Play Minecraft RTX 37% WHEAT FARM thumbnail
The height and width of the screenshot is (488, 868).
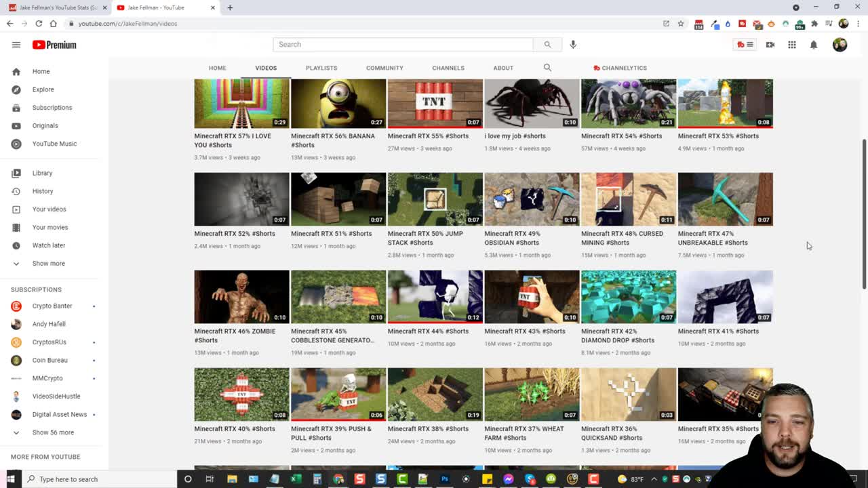click(x=532, y=394)
